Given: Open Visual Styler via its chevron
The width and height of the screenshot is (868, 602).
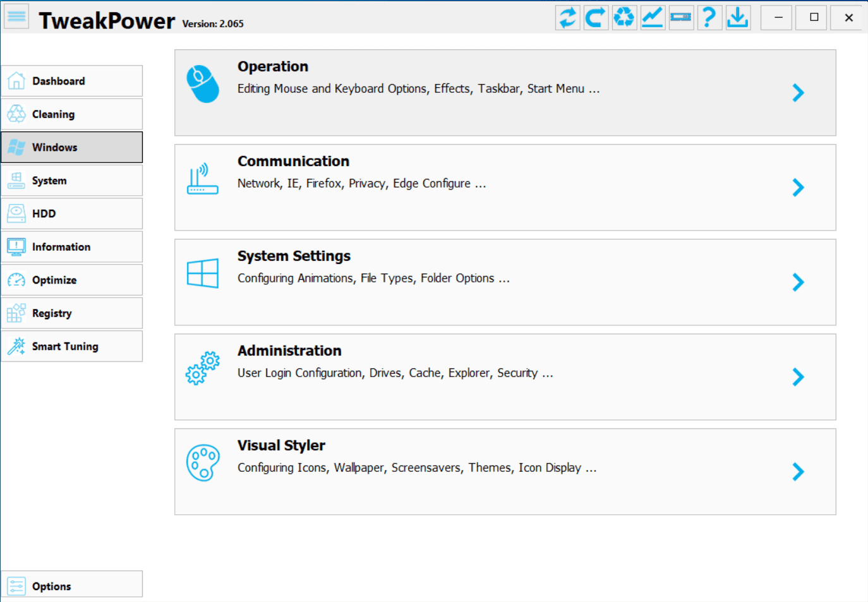Looking at the screenshot, I should 799,472.
